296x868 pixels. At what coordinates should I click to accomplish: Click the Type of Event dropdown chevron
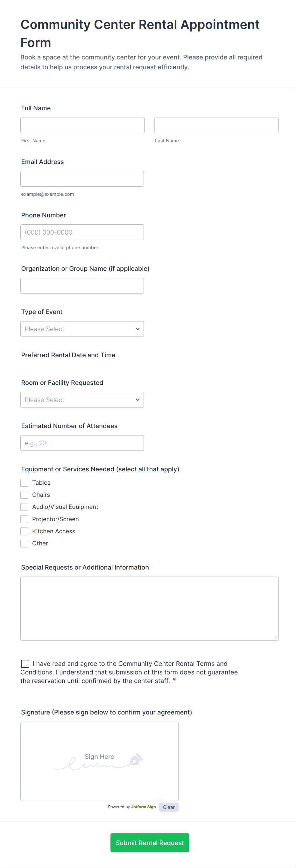pyautogui.click(x=137, y=329)
